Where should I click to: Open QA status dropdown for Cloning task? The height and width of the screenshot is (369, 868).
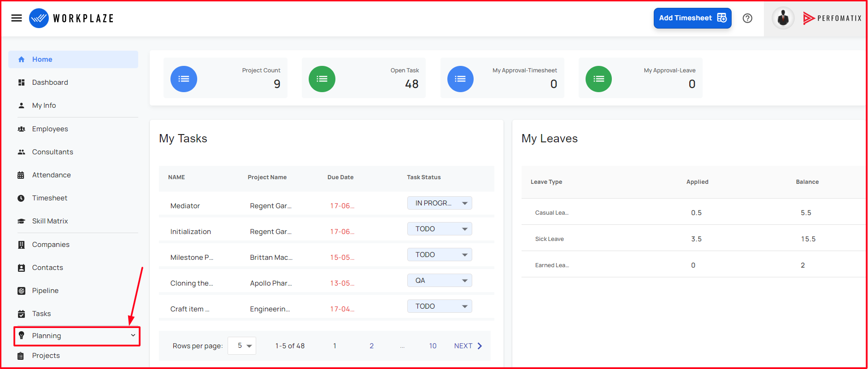(440, 281)
